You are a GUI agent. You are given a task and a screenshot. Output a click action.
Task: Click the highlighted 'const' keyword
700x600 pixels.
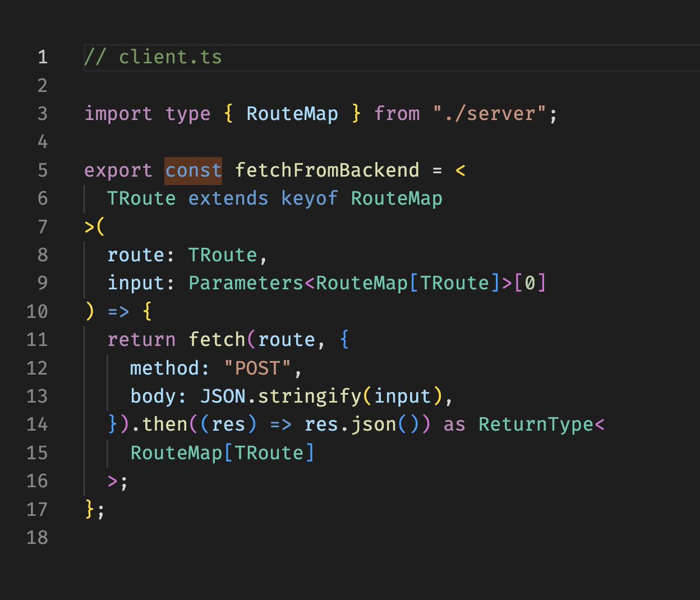point(194,170)
